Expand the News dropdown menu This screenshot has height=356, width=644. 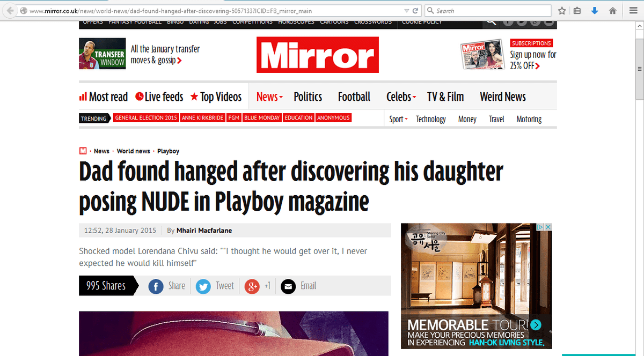pos(269,97)
